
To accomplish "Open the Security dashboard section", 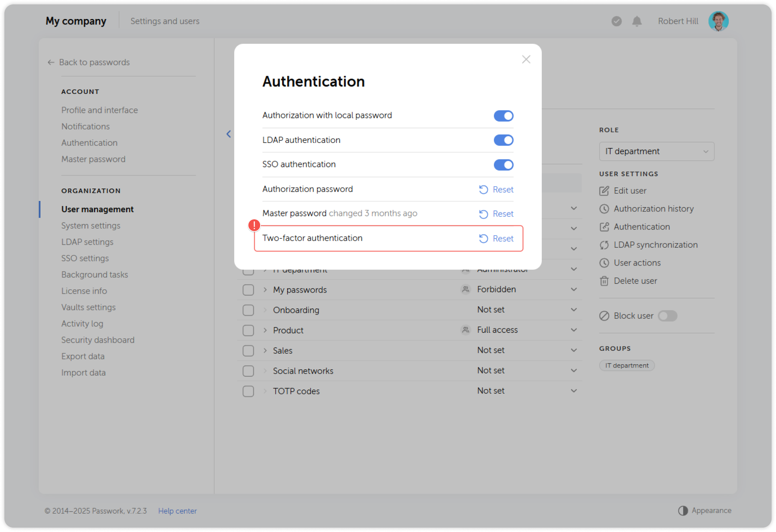I will pos(98,339).
